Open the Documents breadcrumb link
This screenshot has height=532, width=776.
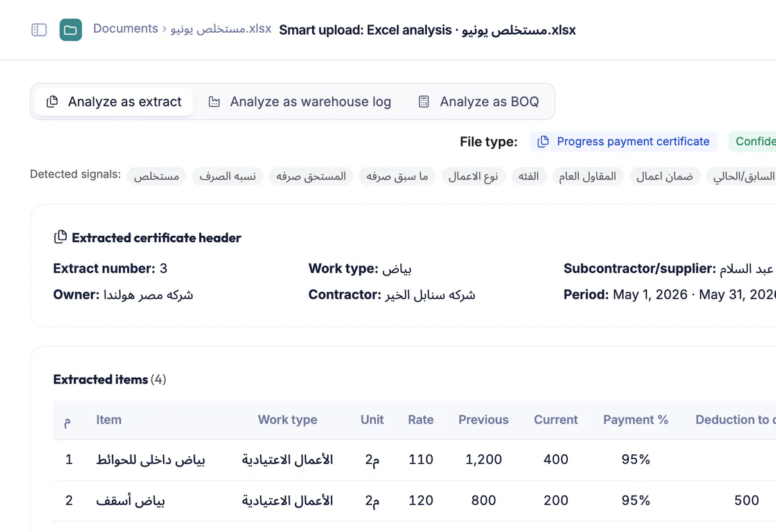pyautogui.click(x=125, y=29)
